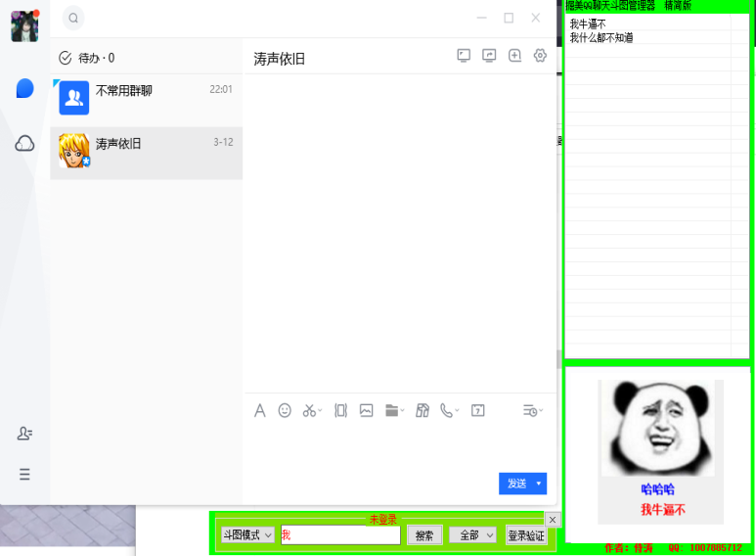Minimize the QQ window
This screenshot has width=756, height=556.
(x=481, y=18)
